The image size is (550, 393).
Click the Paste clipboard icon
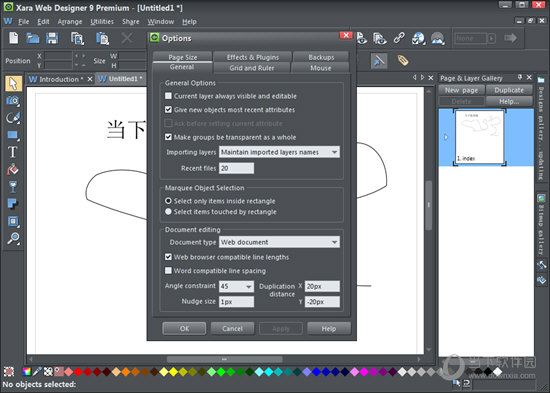[102, 38]
